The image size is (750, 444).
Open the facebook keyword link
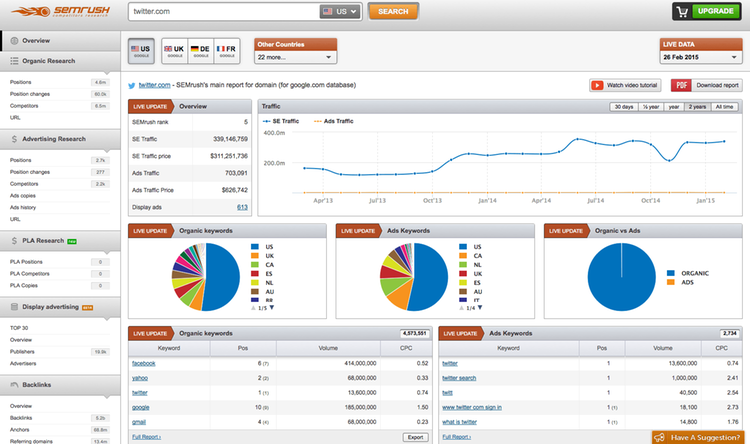coord(143,363)
